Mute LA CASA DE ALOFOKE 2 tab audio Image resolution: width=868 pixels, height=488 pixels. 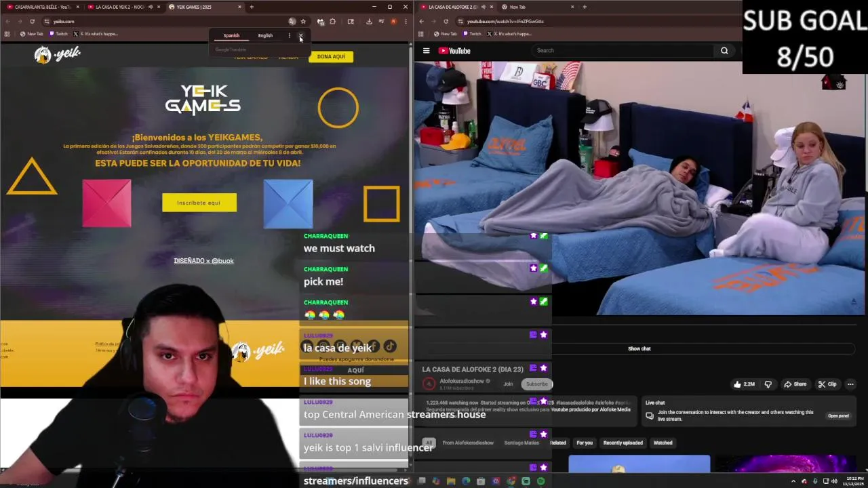(483, 7)
